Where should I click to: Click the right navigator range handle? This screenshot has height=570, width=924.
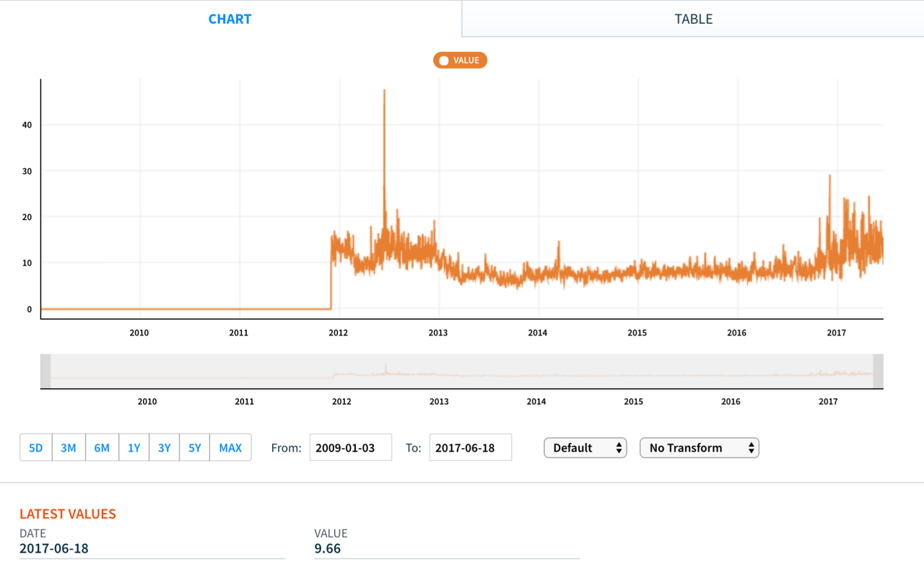click(878, 371)
